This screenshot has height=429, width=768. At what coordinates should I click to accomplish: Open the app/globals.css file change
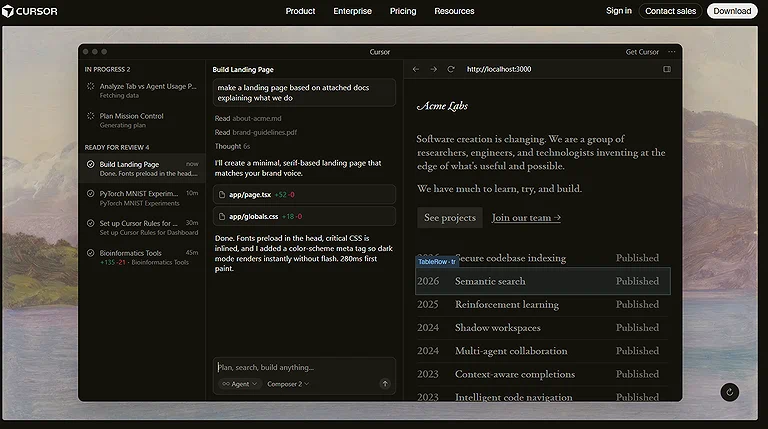tap(304, 216)
